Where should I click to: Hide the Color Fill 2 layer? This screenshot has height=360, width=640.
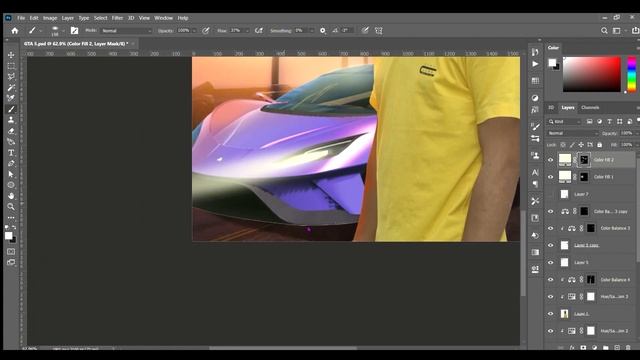click(x=551, y=160)
